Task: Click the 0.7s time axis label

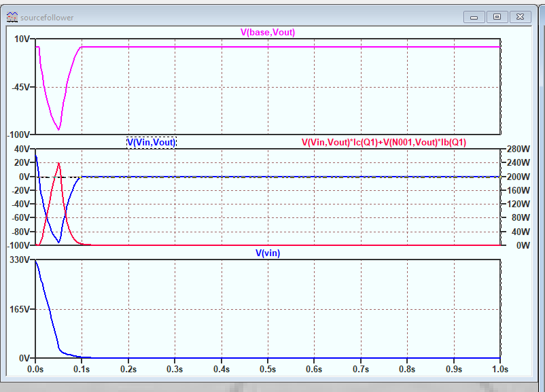Action: pyautogui.click(x=361, y=370)
